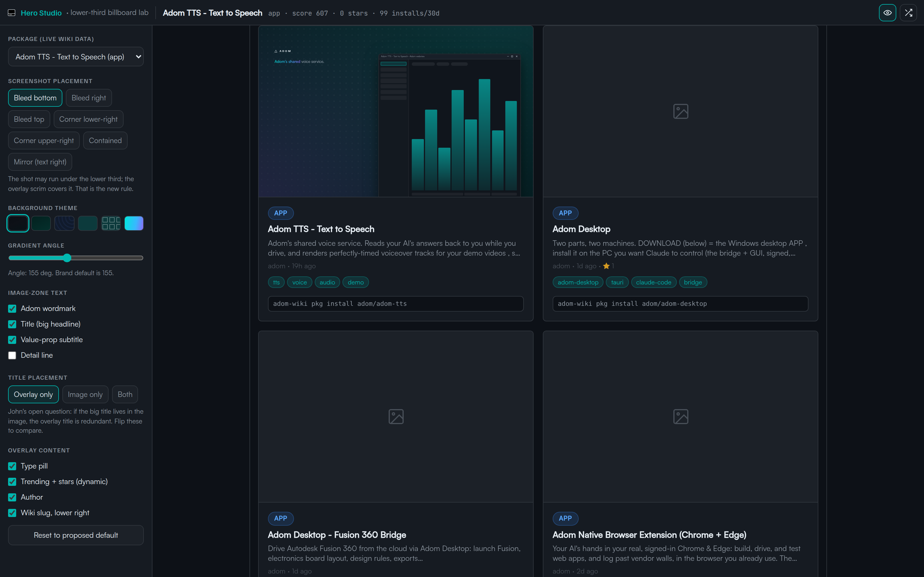Image resolution: width=924 pixels, height=577 pixels.
Task: Click Reset to proposed default
Action: [76, 535]
